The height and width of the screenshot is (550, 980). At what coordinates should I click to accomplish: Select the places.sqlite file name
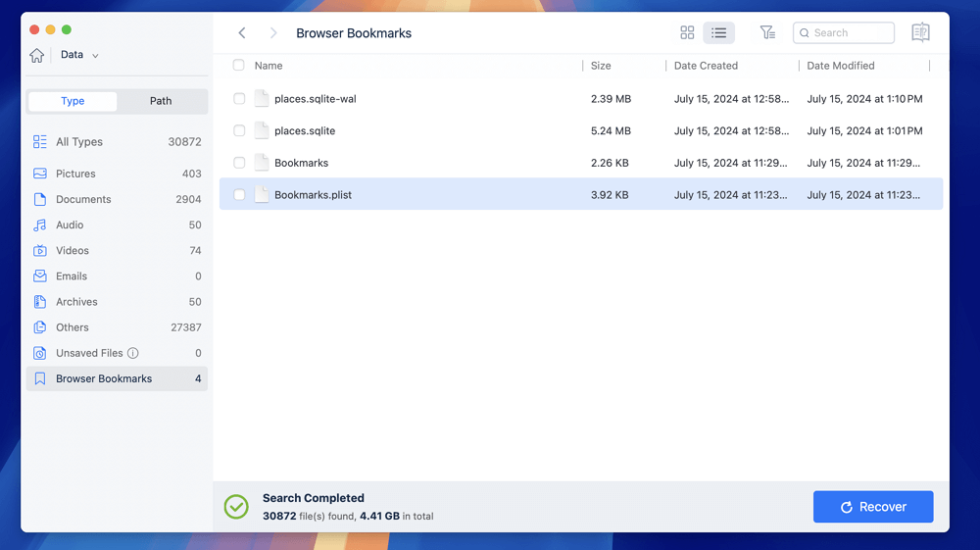(x=305, y=130)
